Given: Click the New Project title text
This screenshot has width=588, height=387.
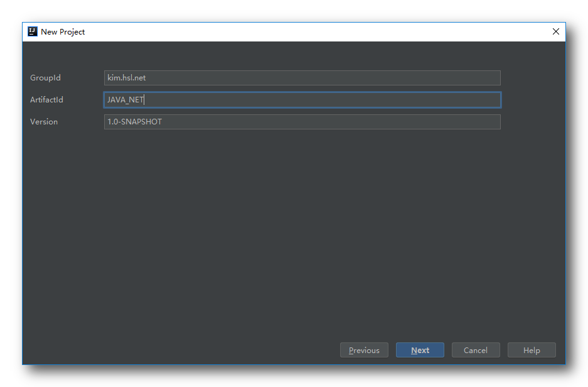Looking at the screenshot, I should [63, 32].
